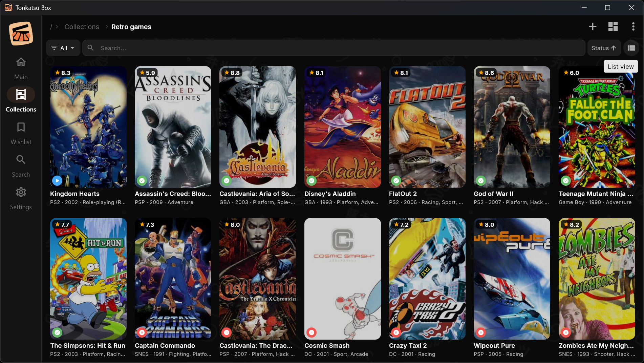644x363 pixels.
Task: Go to Collections breadcrumb
Action: pos(82,27)
